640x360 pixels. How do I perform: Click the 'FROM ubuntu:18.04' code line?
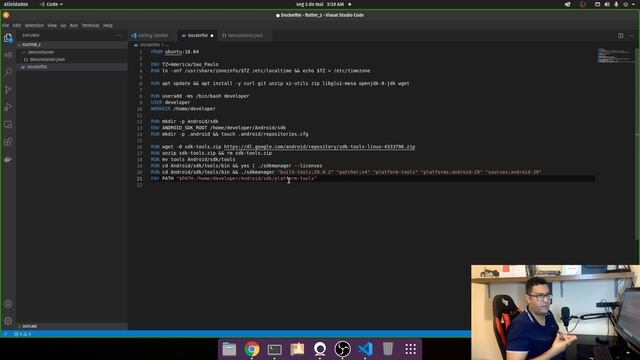tap(175, 52)
